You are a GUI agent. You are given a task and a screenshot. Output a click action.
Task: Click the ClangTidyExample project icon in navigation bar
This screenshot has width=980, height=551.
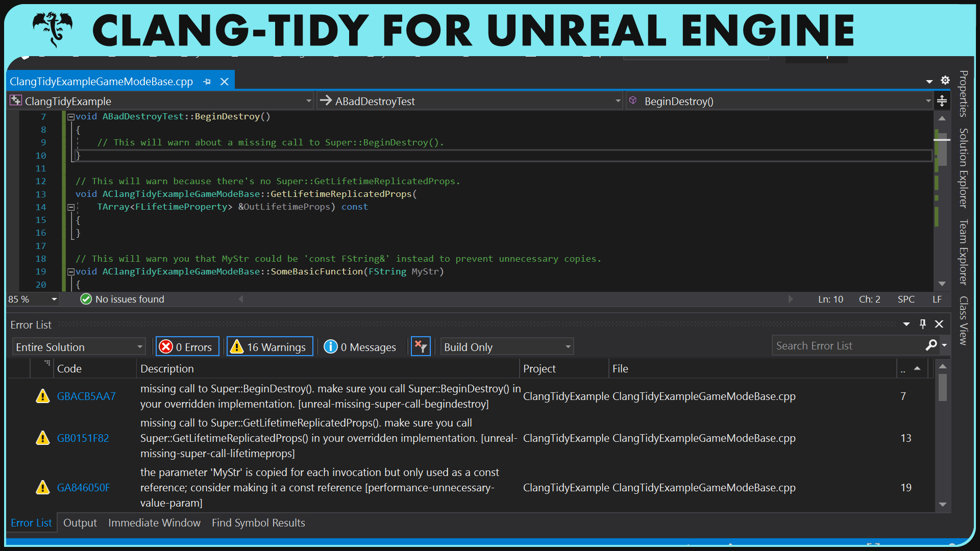[16, 101]
